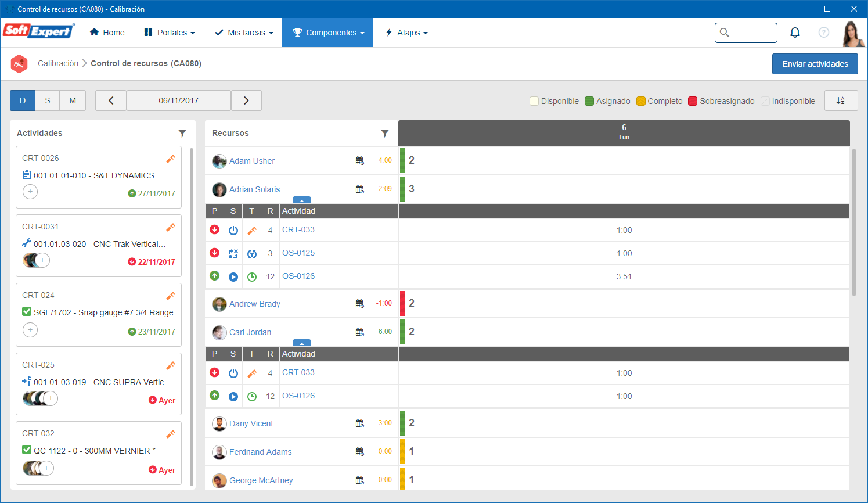Open the calendar icon for Andrew Brady

click(x=360, y=303)
